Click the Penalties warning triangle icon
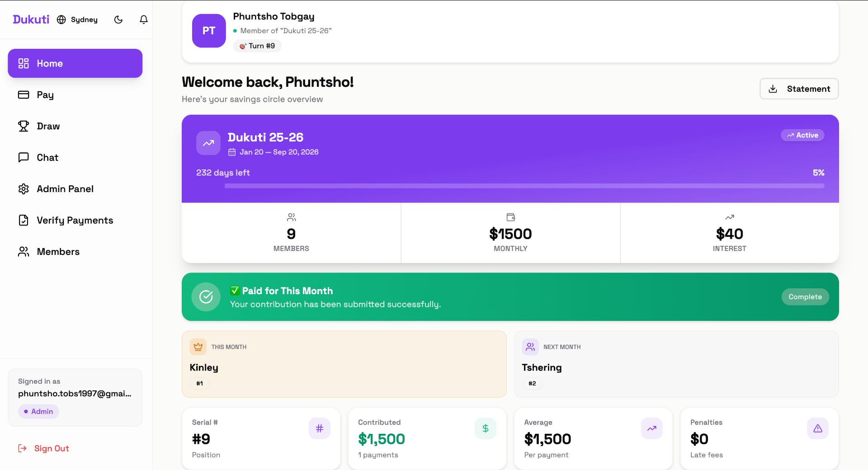868x470 pixels. tap(817, 428)
